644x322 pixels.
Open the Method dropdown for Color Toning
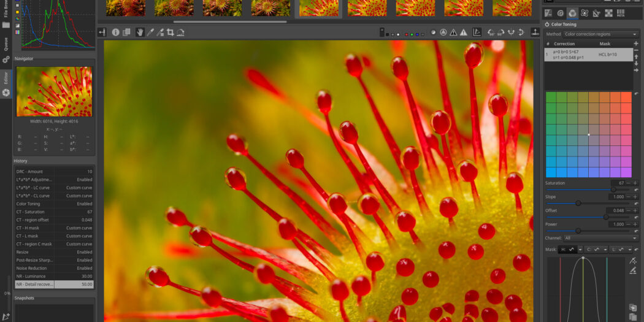601,34
